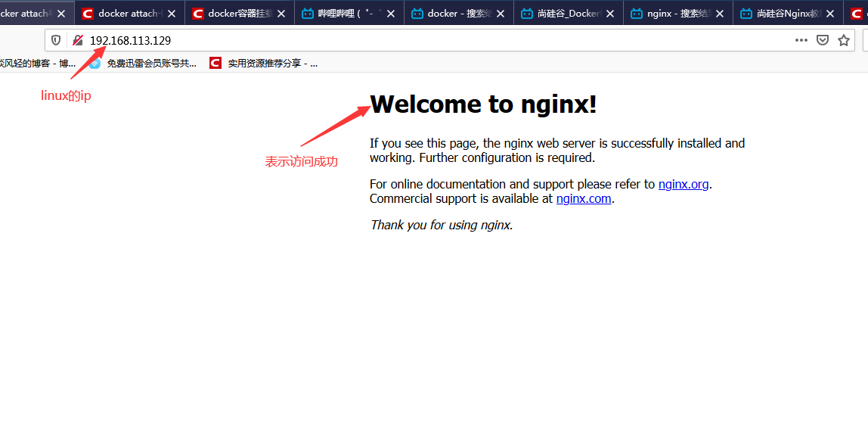Click the "Welcome to nginx!" heading
The height and width of the screenshot is (436, 868).
[x=483, y=104]
